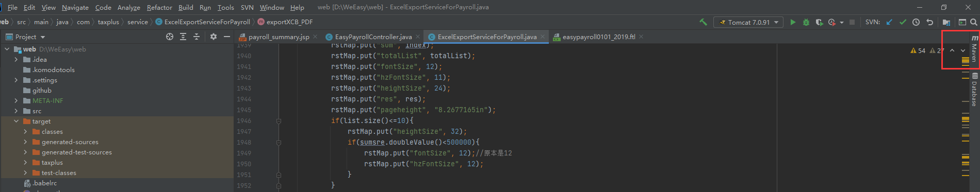
Task: Close the payroll_summary.jsp tab
Action: click(315, 37)
